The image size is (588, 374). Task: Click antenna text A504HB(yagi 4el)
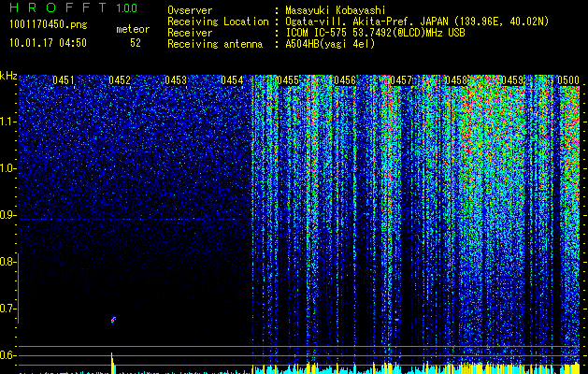(330, 44)
